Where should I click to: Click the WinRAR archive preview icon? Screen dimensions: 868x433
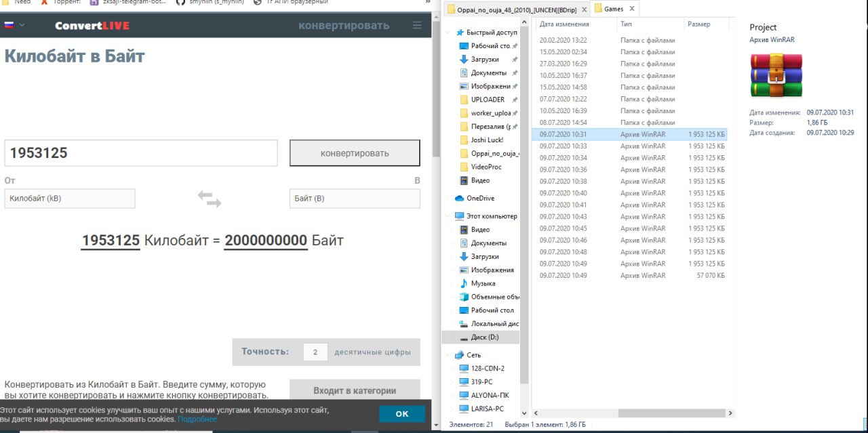pyautogui.click(x=776, y=75)
